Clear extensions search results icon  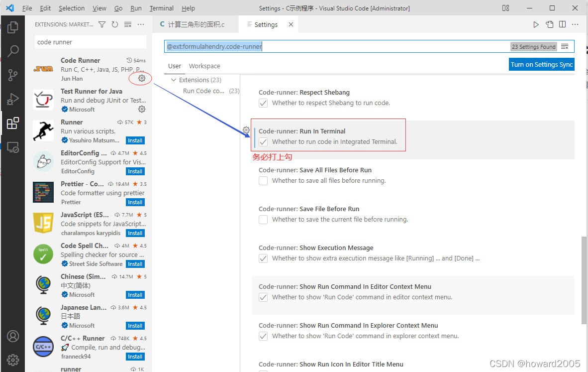coord(128,24)
